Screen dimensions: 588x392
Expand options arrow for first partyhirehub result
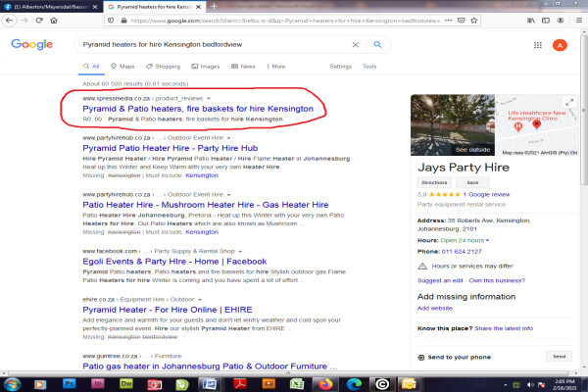point(228,138)
